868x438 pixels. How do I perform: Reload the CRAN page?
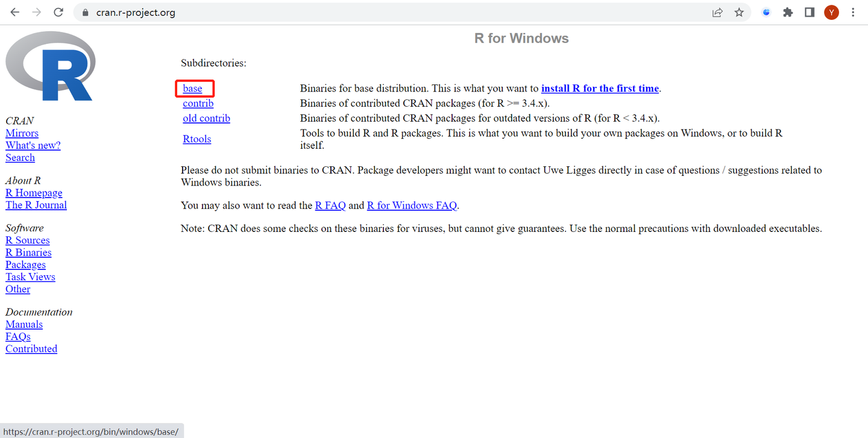(x=58, y=12)
